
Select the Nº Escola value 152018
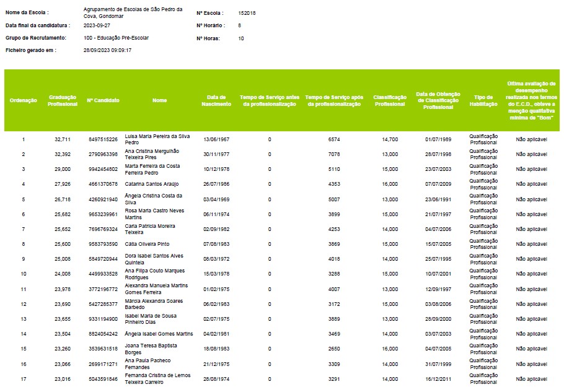pos(247,13)
